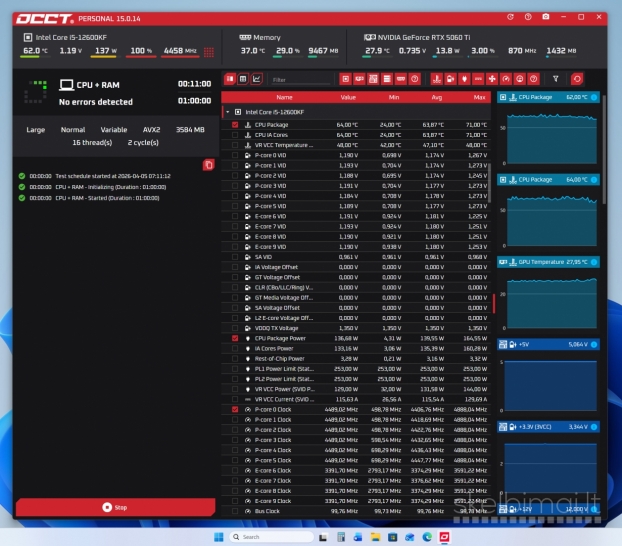Open Microsoft Edge from the taskbar
Viewport: 622px width, 546px height.
click(x=427, y=537)
